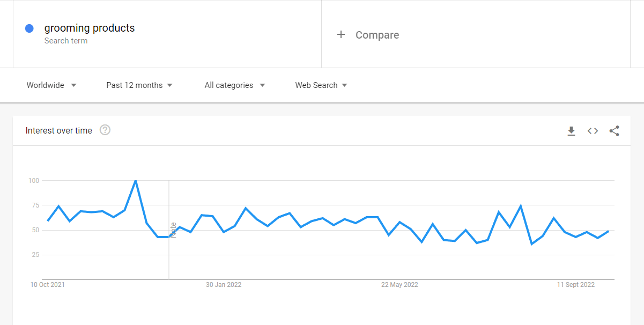
Task: Click the Search term subtitle text
Action: [66, 41]
